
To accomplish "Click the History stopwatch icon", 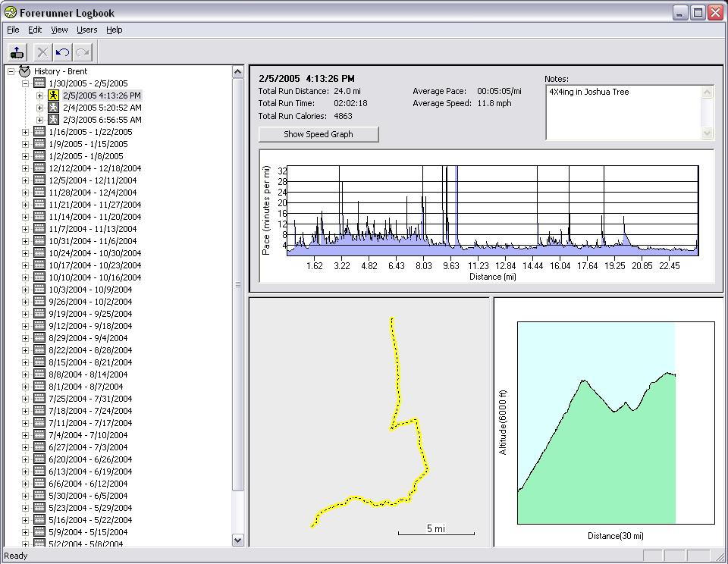I will click(x=24, y=71).
